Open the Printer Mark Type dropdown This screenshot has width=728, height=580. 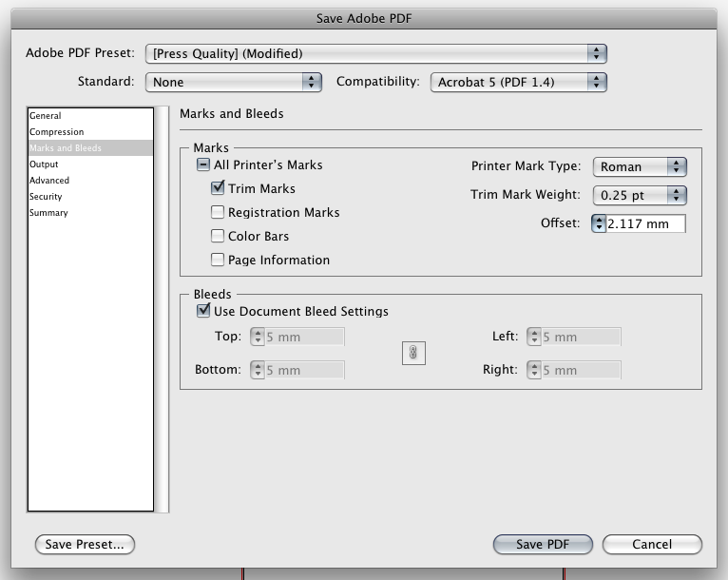tap(640, 166)
